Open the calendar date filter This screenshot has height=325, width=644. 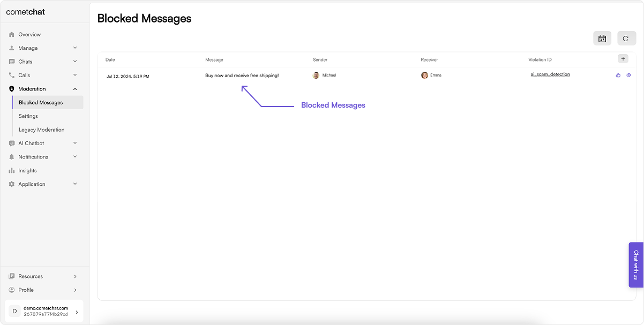click(x=602, y=39)
